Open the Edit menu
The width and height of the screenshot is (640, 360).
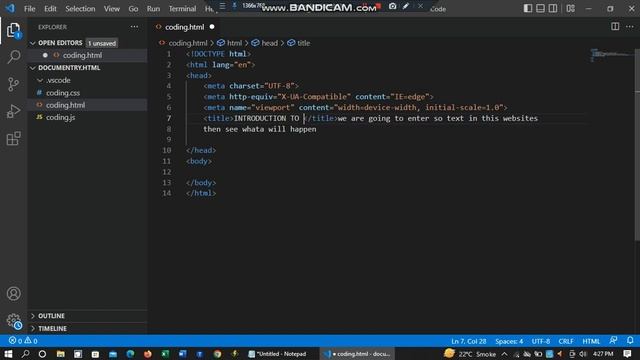50,9
